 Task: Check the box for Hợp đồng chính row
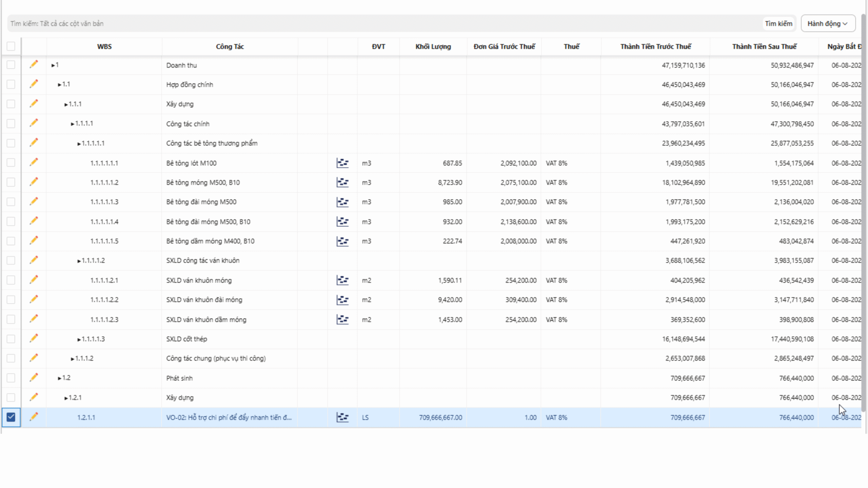(x=11, y=84)
